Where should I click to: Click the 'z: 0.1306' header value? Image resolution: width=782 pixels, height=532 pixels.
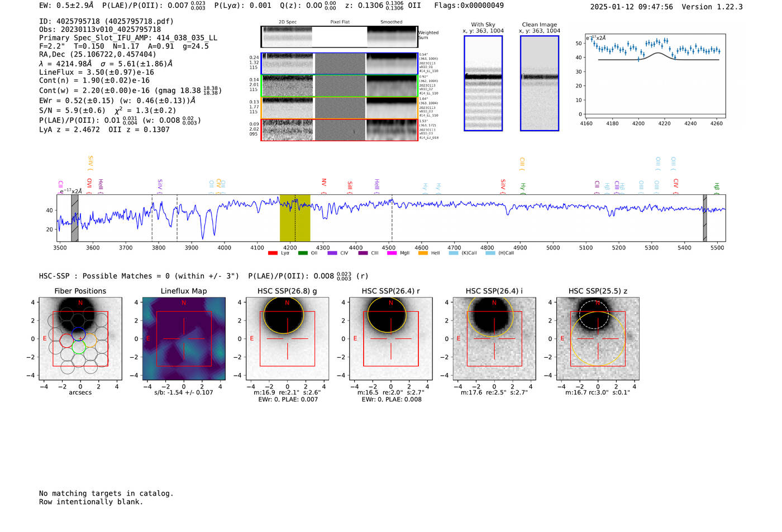coord(364,6)
